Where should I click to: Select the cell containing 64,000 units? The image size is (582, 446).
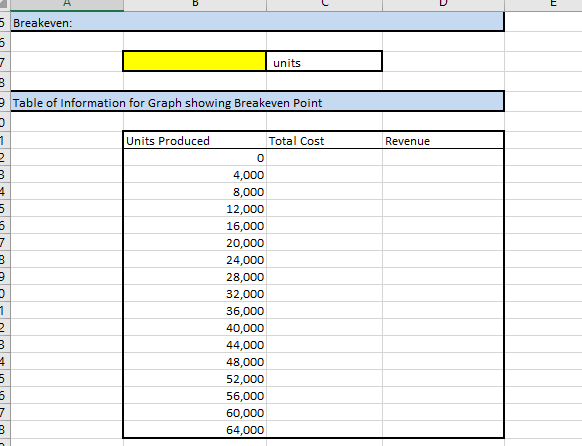pos(195,429)
